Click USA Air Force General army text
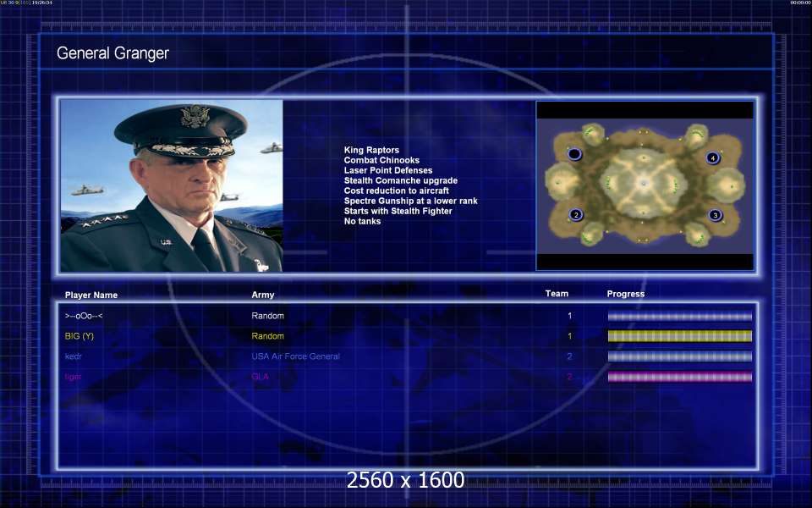812x508 pixels. click(x=296, y=356)
